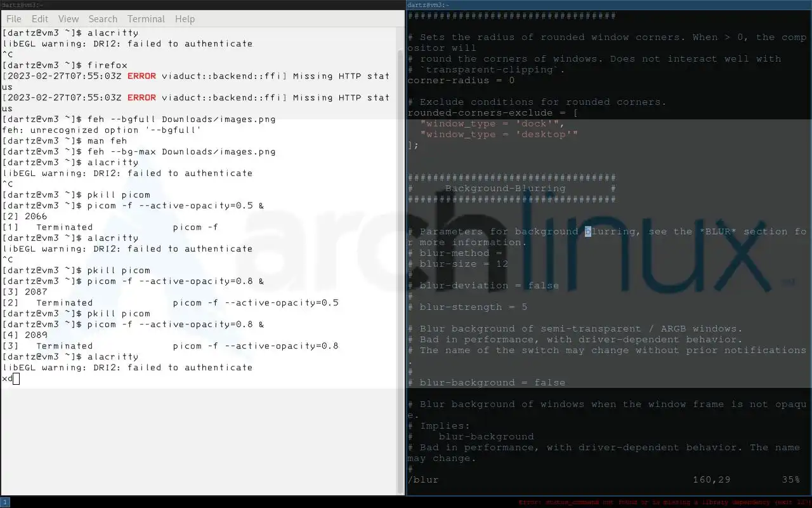This screenshot has height=508, width=812.
Task: Click the '# blur-strength = 5' line
Action: tap(468, 307)
